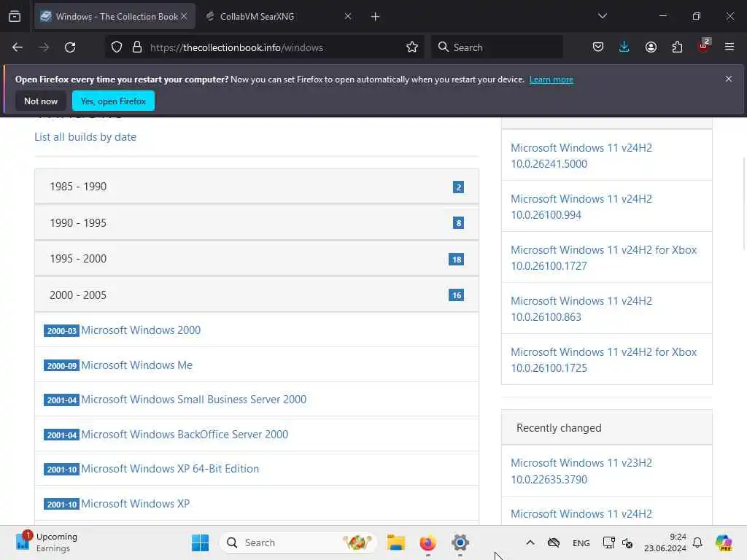The width and height of the screenshot is (747, 560).
Task: List all tabs dropdown arrow
Action: click(x=602, y=16)
